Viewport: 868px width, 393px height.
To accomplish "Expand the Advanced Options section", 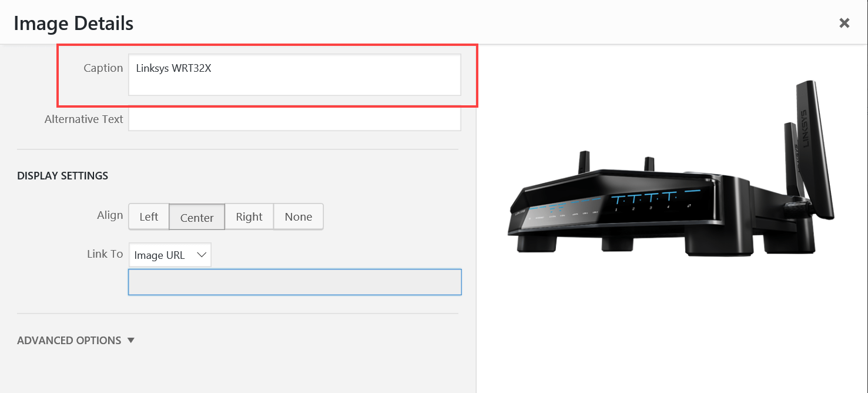I will (76, 341).
